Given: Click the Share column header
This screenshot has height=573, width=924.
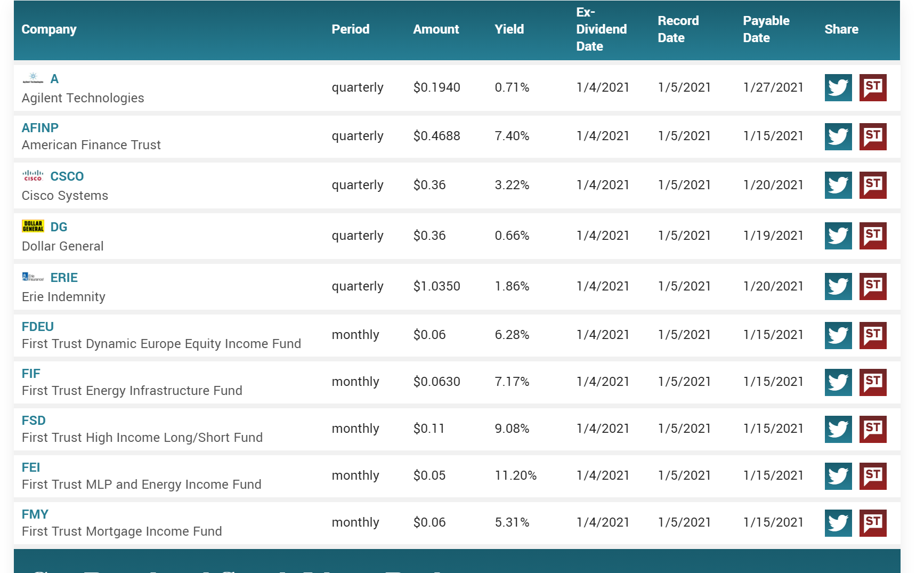Looking at the screenshot, I should coord(841,29).
